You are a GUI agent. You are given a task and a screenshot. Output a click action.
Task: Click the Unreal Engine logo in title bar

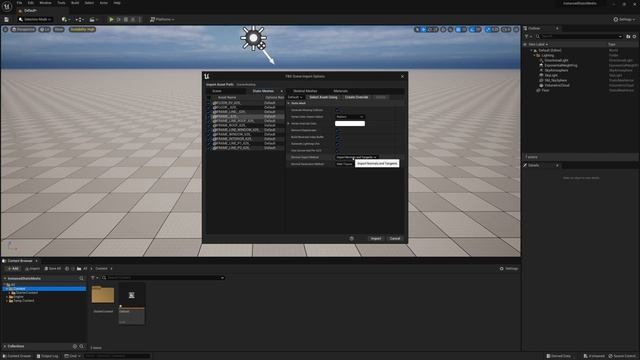[7, 6]
